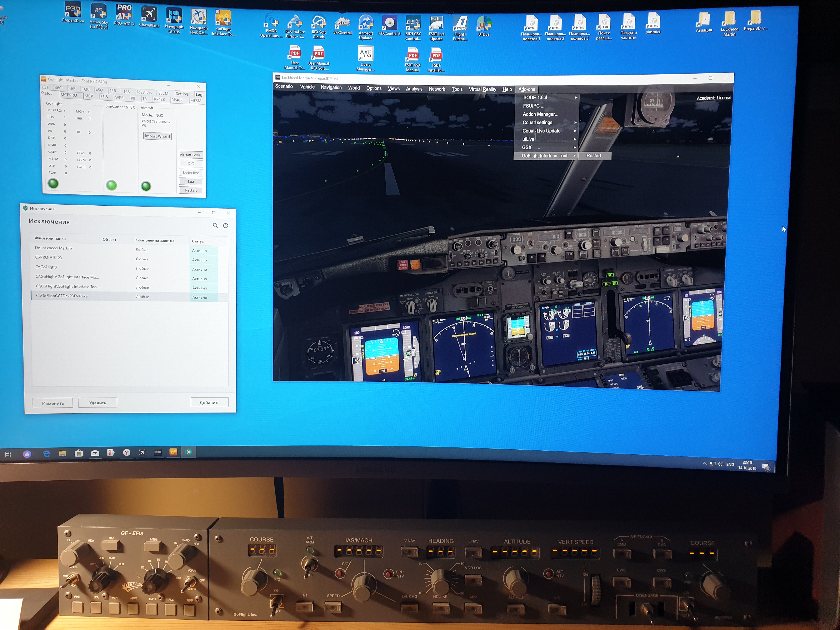Viewport: 840px width, 630px height.
Task: Click the Добавить button
Action: [x=209, y=402]
